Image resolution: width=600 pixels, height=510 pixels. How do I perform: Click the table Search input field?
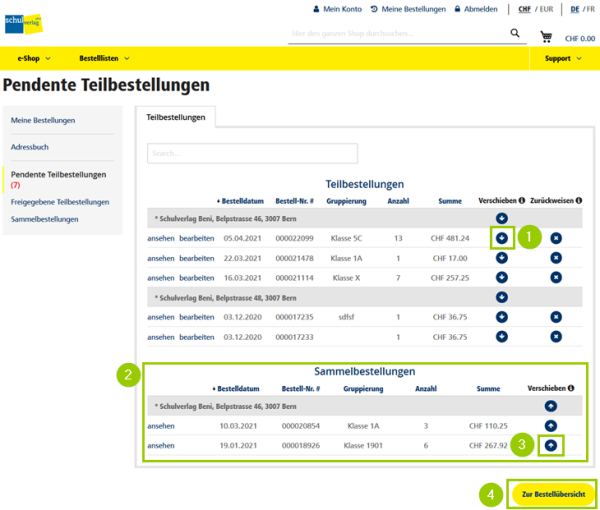coord(252,153)
